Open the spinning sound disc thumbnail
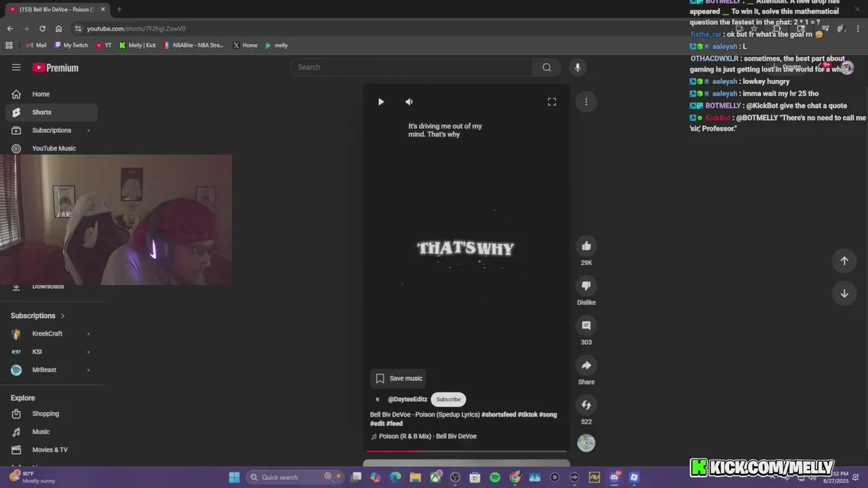 tap(587, 443)
